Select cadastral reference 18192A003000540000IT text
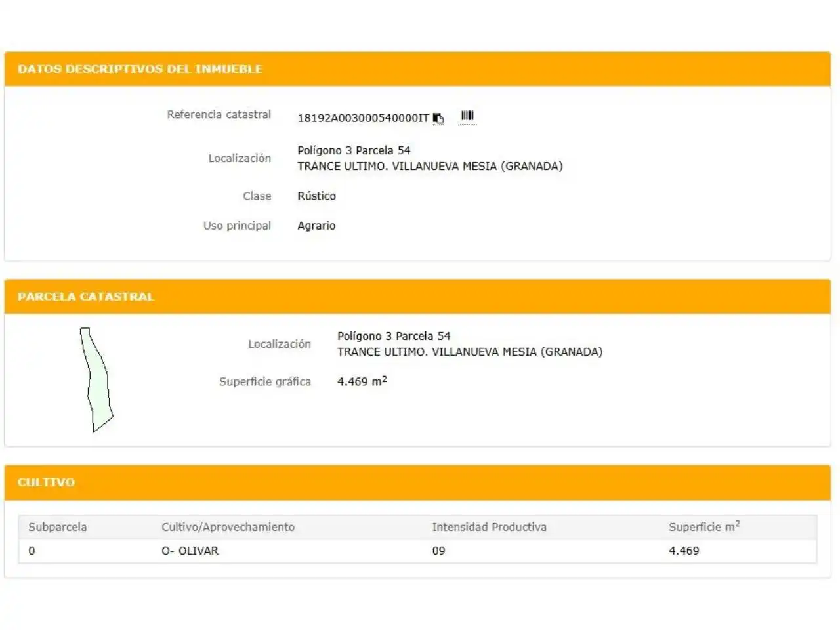840x630 pixels. coord(363,118)
